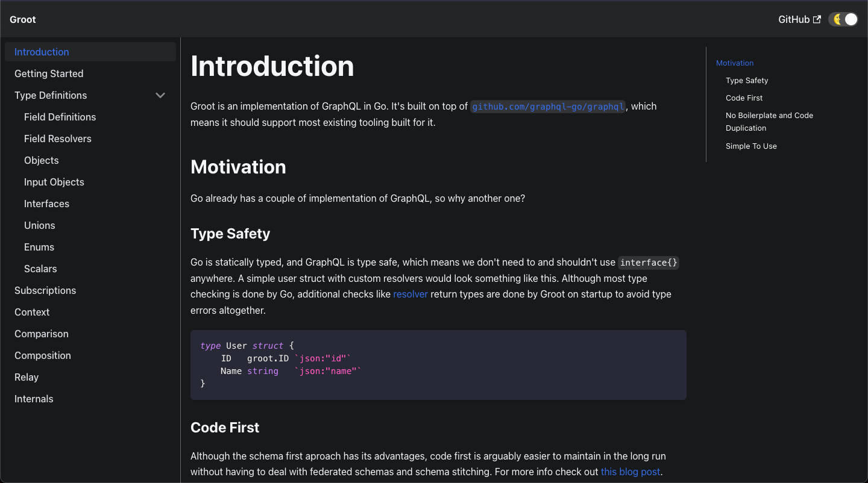Follow the resolver link in text

[x=410, y=294]
